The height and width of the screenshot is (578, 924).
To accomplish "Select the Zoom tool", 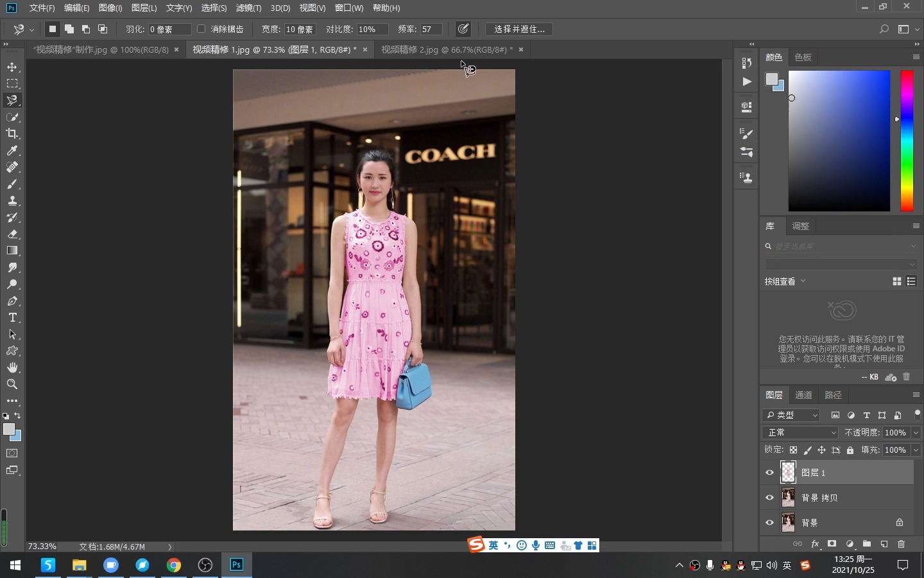I will click(x=12, y=384).
